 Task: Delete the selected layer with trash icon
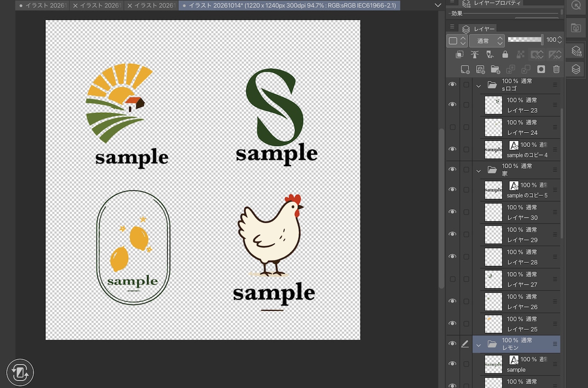tap(556, 69)
